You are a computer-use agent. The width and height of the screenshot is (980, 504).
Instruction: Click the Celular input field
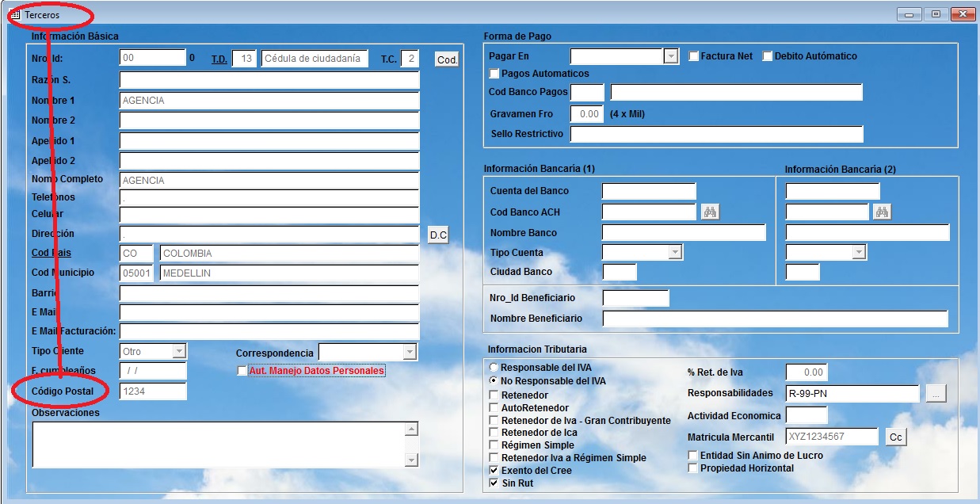click(x=269, y=216)
